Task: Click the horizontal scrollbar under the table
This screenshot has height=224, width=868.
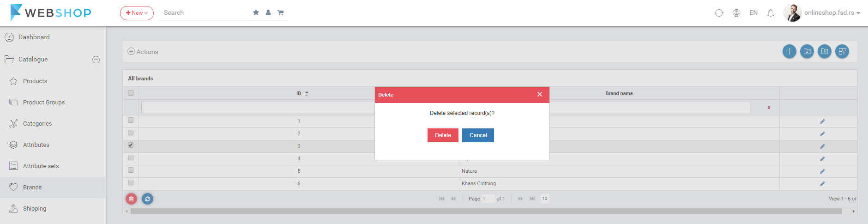Action: [x=486, y=211]
